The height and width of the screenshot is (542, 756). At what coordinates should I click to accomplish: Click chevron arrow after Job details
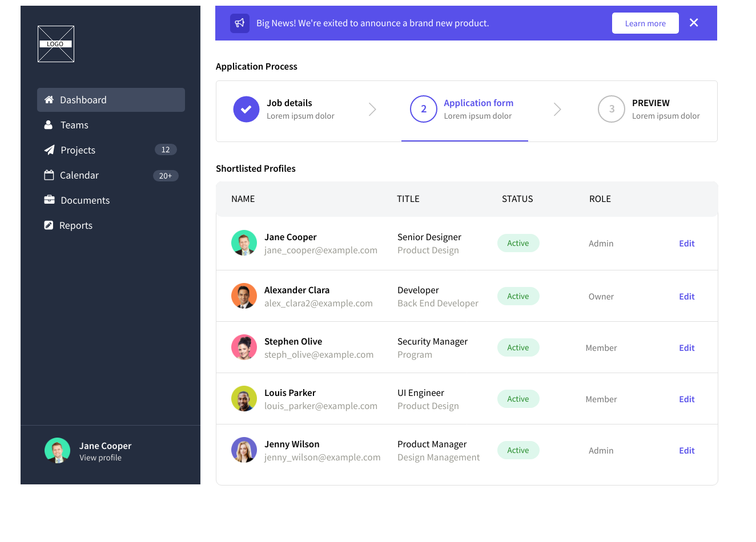372,109
